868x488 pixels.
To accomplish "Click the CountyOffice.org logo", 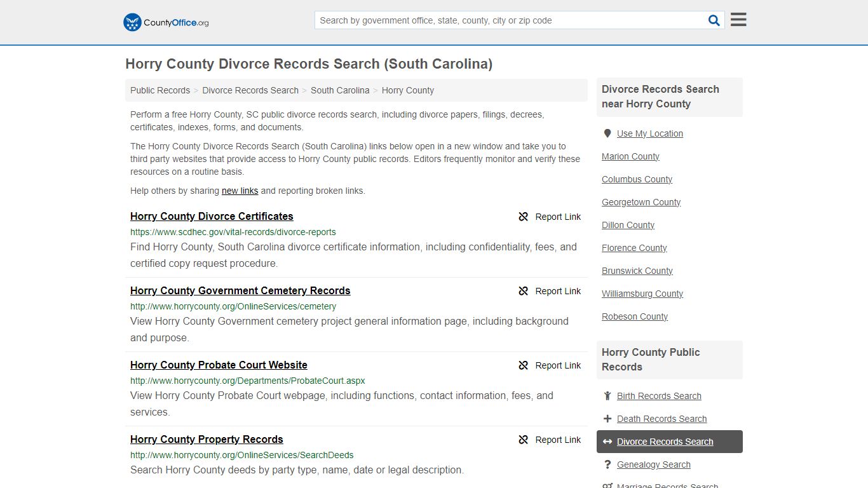I will click(166, 22).
